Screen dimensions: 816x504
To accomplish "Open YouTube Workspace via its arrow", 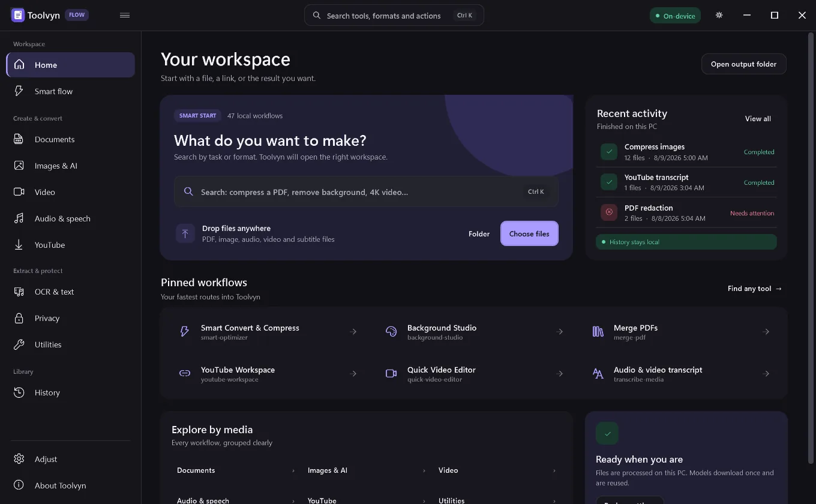I will (353, 374).
